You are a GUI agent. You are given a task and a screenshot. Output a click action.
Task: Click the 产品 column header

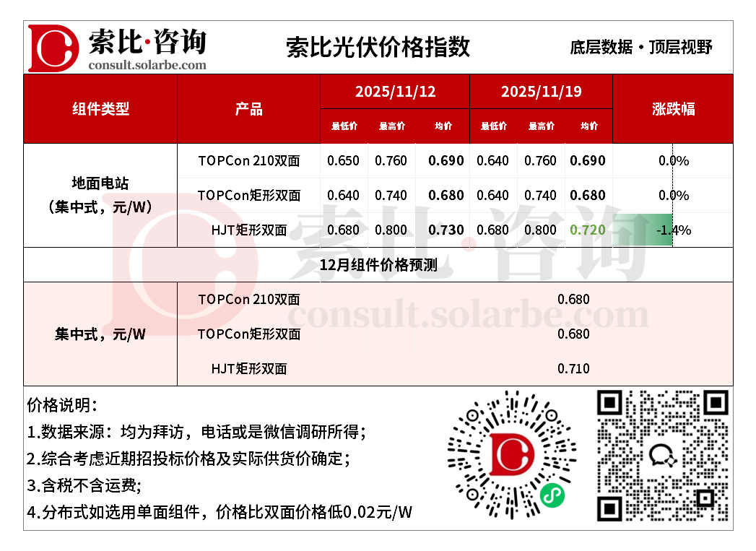click(x=248, y=109)
